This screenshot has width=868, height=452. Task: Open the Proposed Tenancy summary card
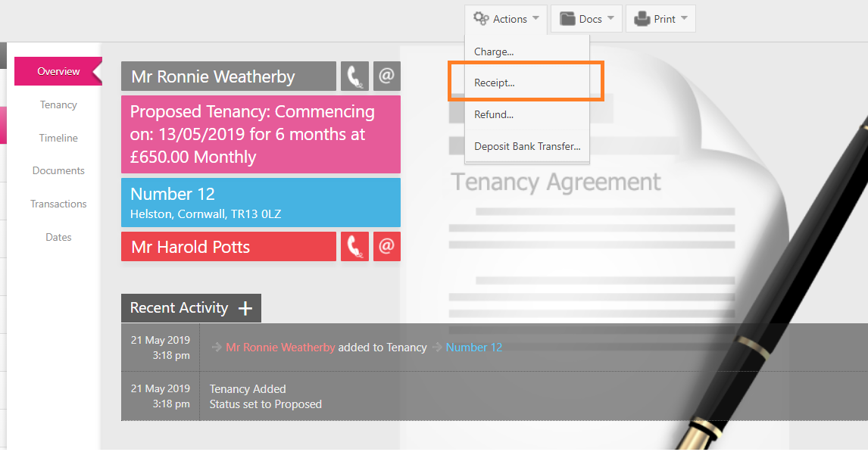point(261,135)
